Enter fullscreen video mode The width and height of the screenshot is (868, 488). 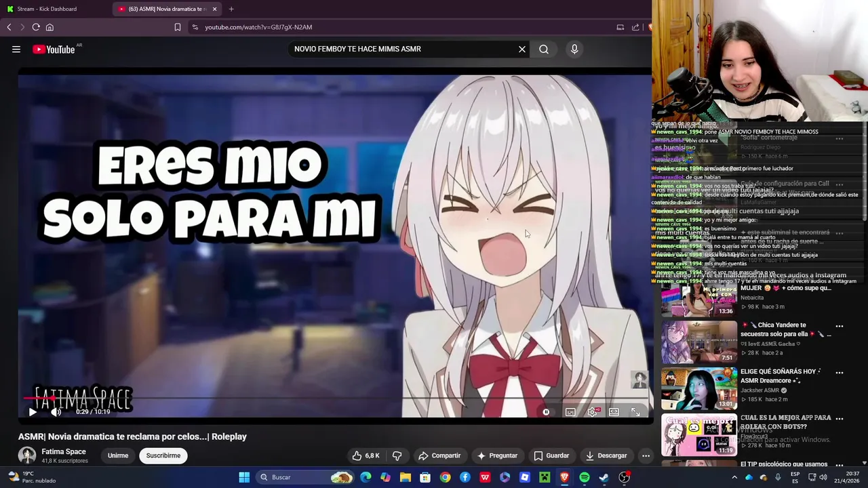(x=635, y=411)
